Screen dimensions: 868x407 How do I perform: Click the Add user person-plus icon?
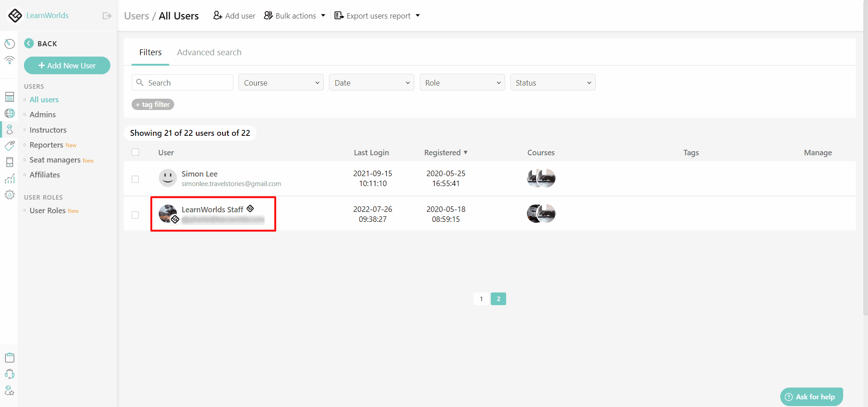pos(218,15)
